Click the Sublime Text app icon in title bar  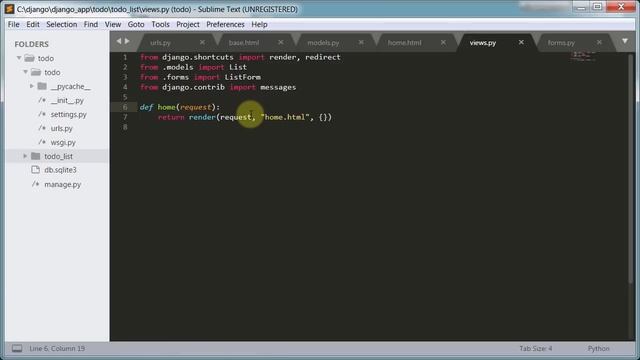click(9, 9)
